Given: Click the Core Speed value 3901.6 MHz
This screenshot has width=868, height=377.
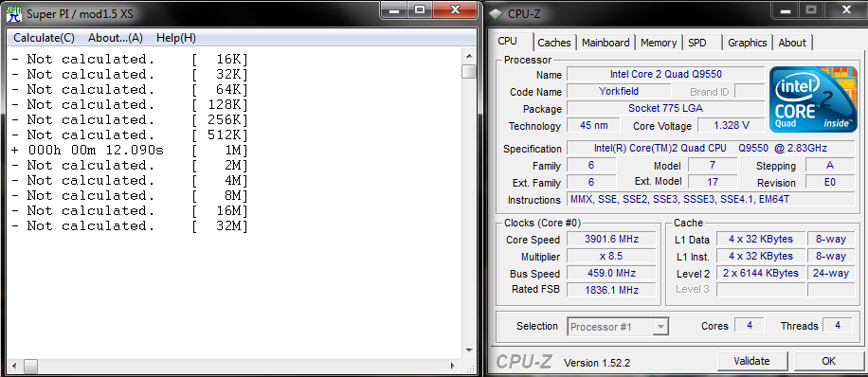Looking at the screenshot, I should click(x=612, y=239).
